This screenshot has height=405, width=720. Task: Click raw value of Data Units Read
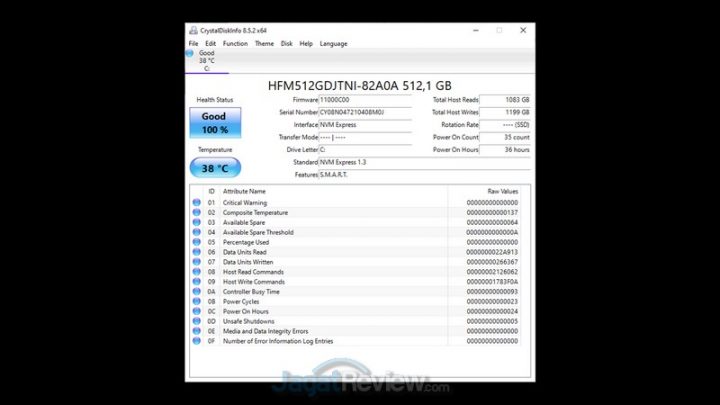[x=492, y=252]
